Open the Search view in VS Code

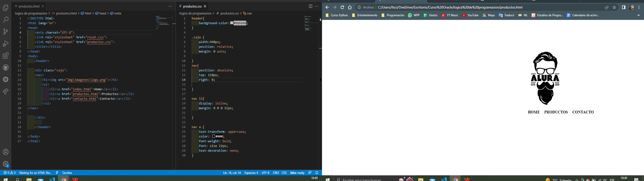[5, 20]
